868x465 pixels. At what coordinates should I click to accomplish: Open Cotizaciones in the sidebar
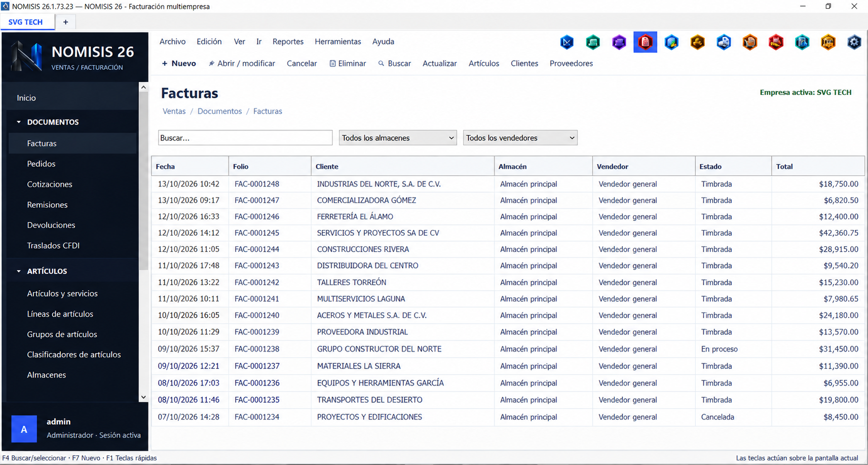tap(50, 184)
